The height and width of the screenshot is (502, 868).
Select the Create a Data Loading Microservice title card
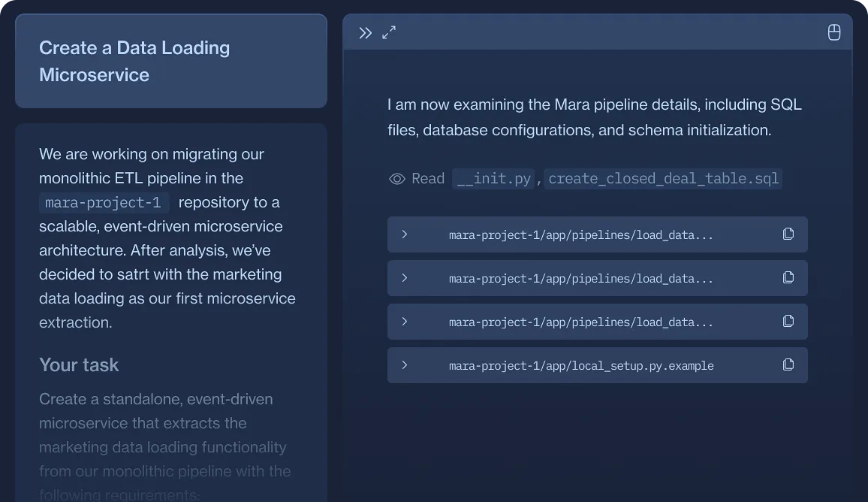click(171, 61)
